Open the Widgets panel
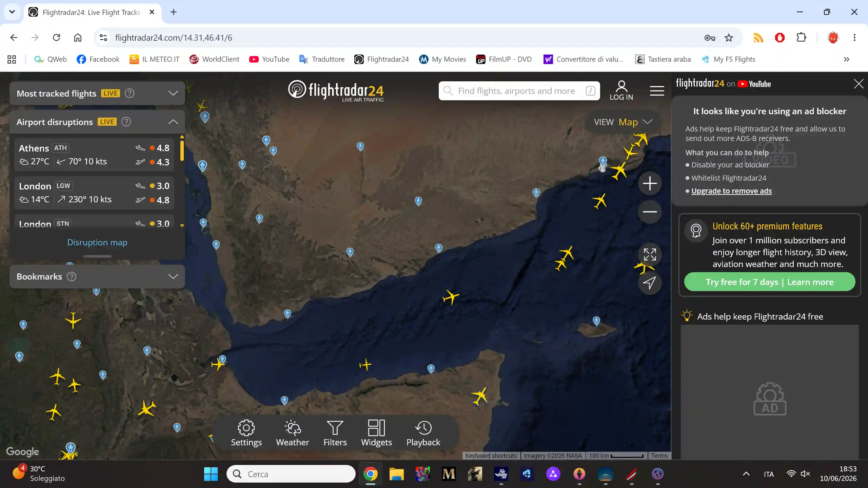 (376, 433)
